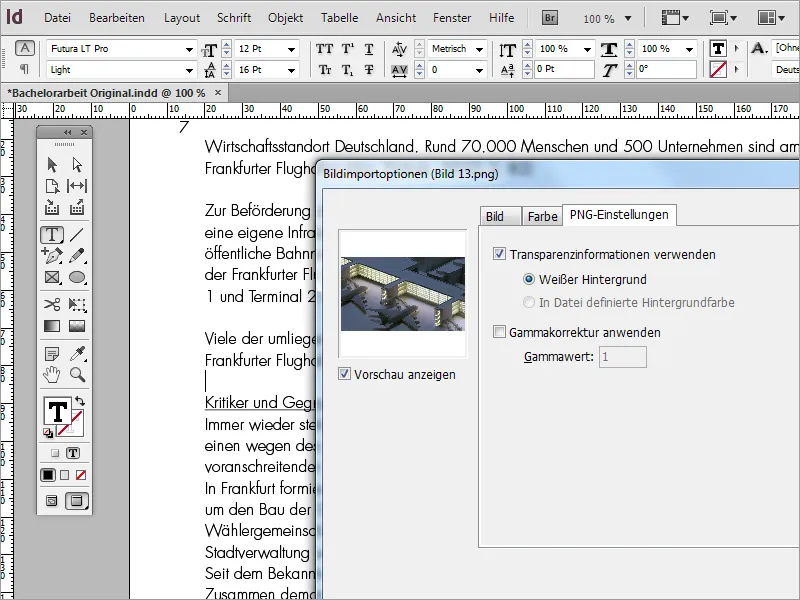Switch to the Bild tab
This screenshot has height=600, width=800.
(500, 216)
